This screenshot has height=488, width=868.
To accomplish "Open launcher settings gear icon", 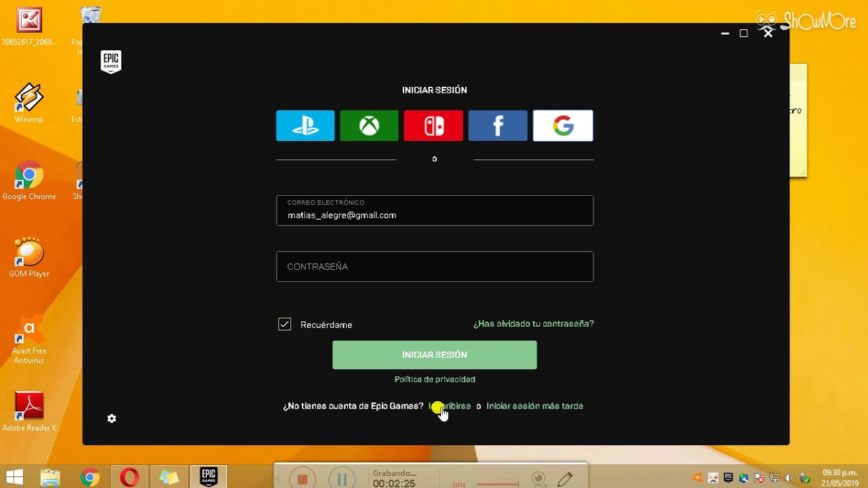I will [112, 419].
